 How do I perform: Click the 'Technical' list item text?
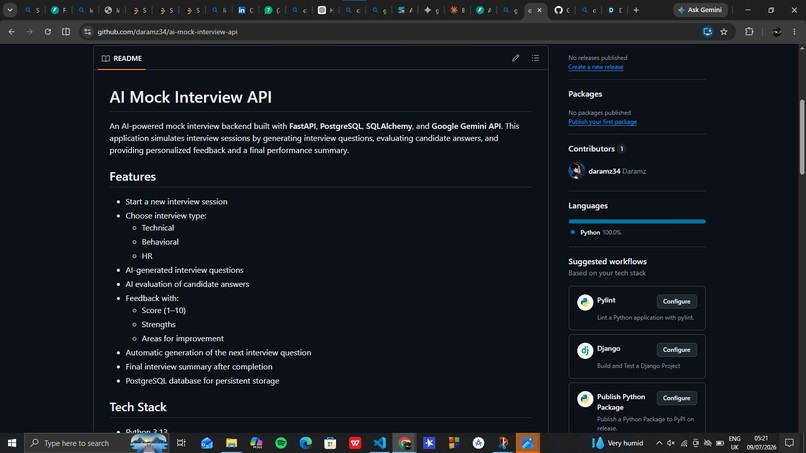click(x=158, y=228)
